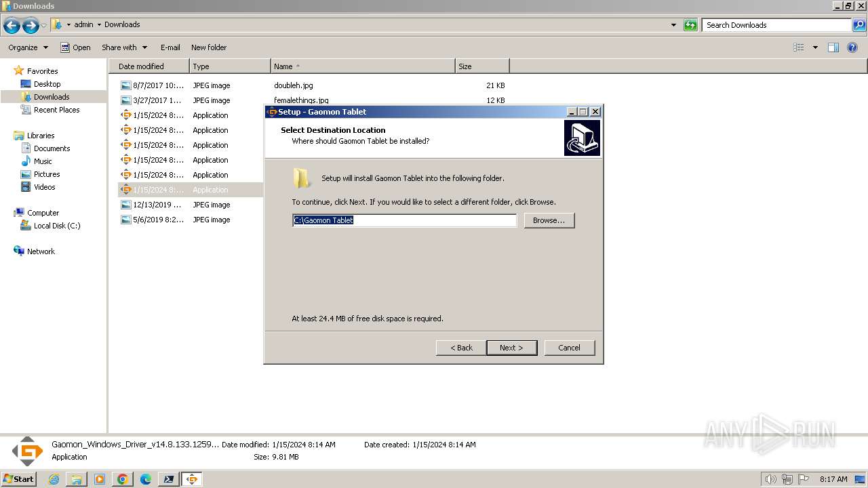
Task: Minimize the Gaomon setup window
Action: pos(572,112)
